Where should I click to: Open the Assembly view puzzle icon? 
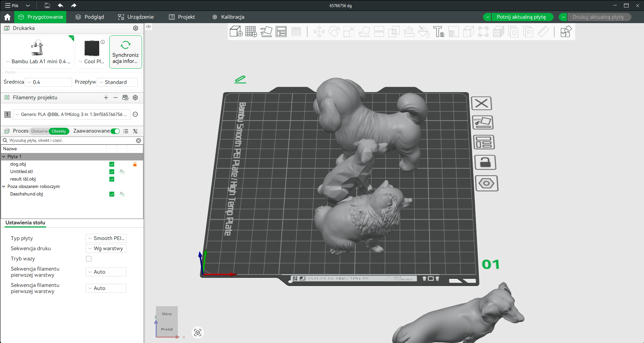566,32
